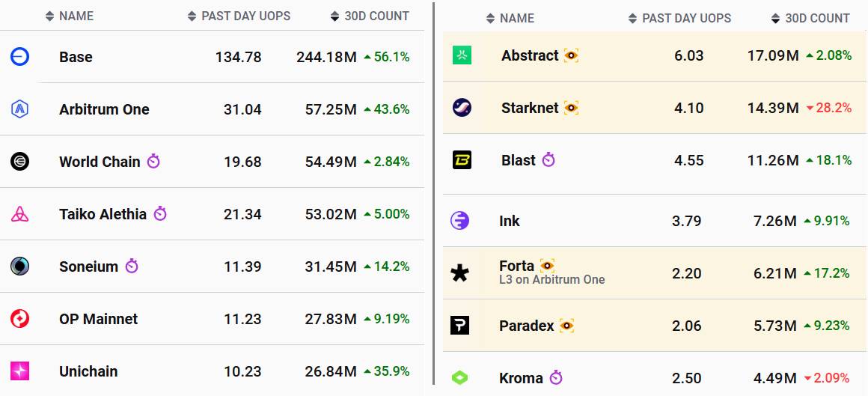Click the Base chain logo icon

pyautogui.click(x=20, y=57)
